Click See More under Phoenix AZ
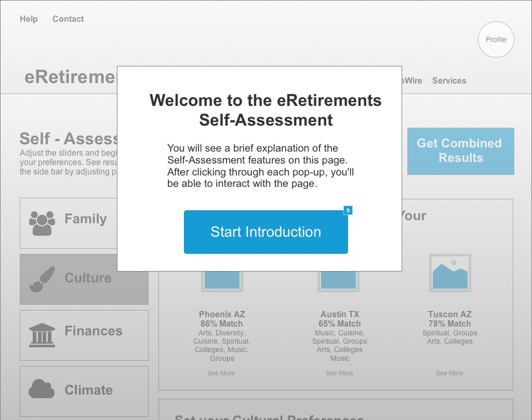532x420 pixels. point(221,373)
